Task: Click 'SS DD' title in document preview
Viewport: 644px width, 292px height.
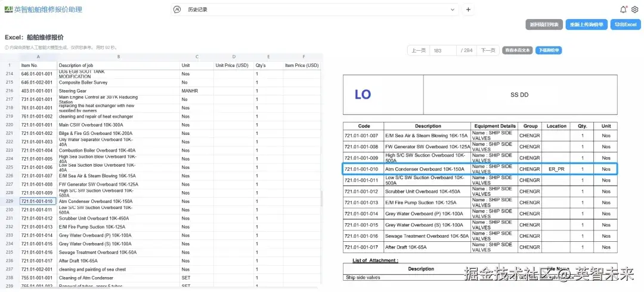Action: tap(519, 95)
